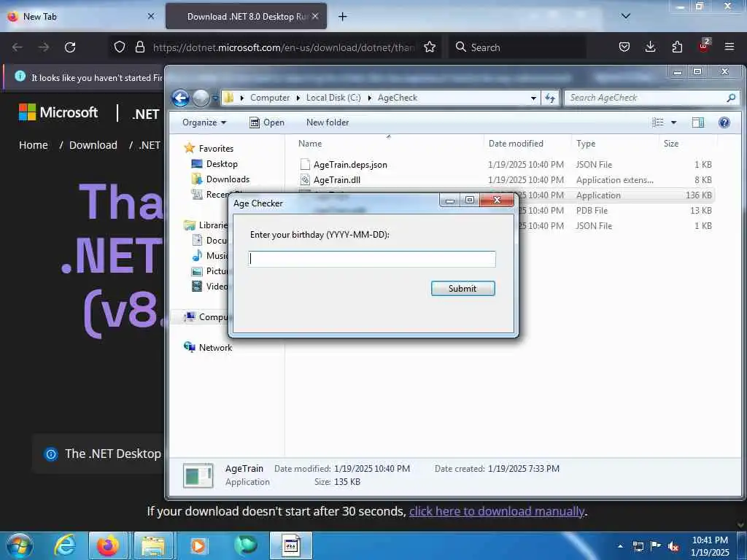The width and height of the screenshot is (747, 560).
Task: Open Windows Media Player from taskbar
Action: point(198,545)
